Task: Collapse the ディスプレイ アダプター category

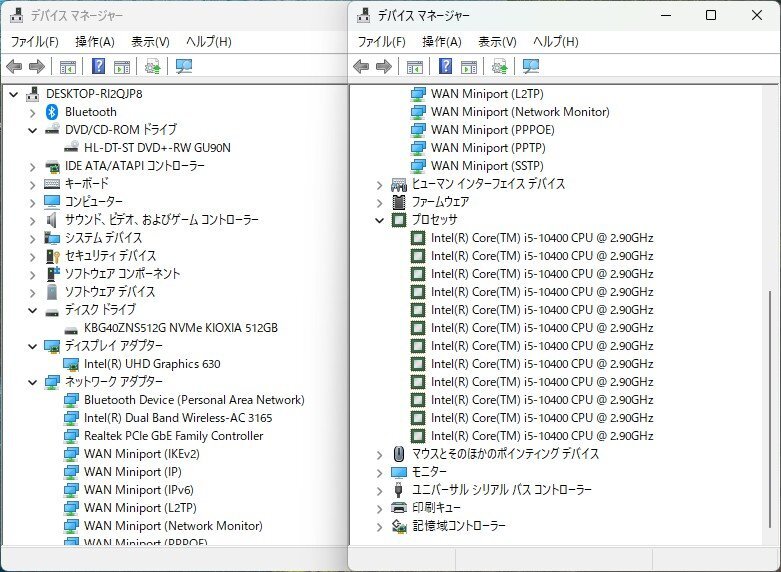Action: pos(33,346)
